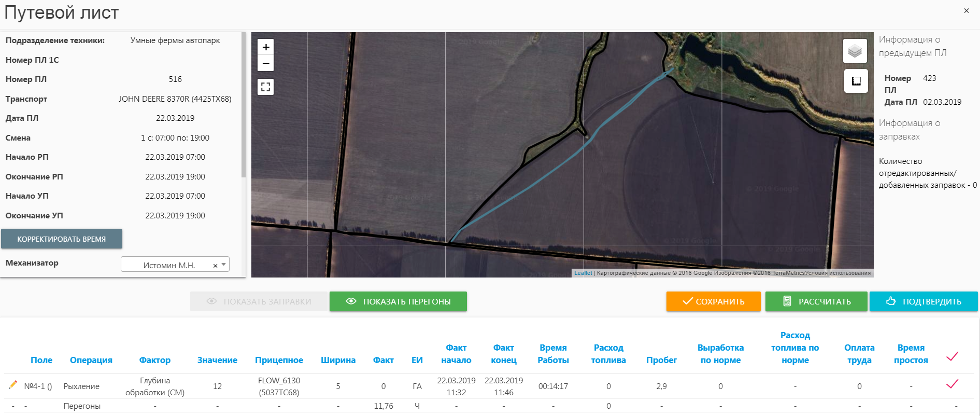Image resolution: width=980 pixels, height=416 pixels.
Task: Toggle the checkmark in the table header
Action: (952, 356)
